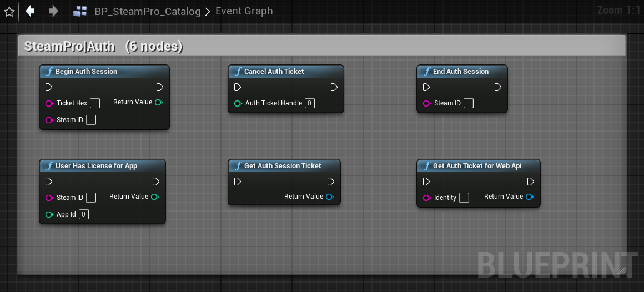
Task: Click the App Id value field
Action: pos(84,214)
